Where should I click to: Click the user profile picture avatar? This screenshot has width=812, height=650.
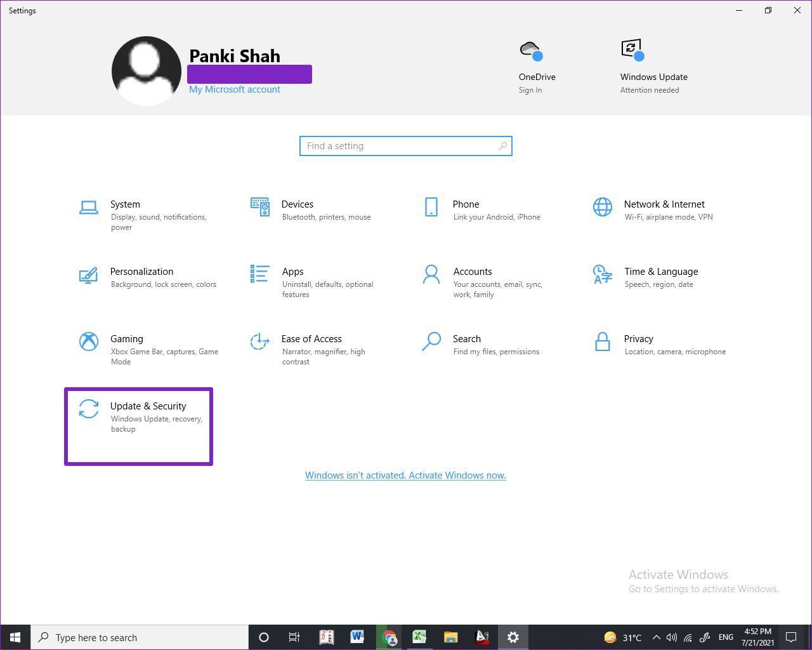(x=147, y=70)
